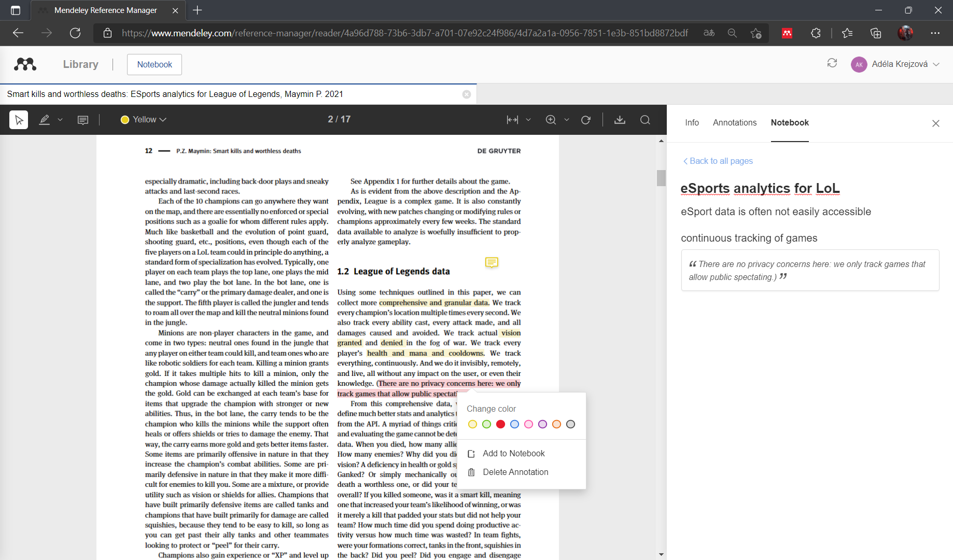
Task: Close the open document tab
Action: tap(467, 94)
